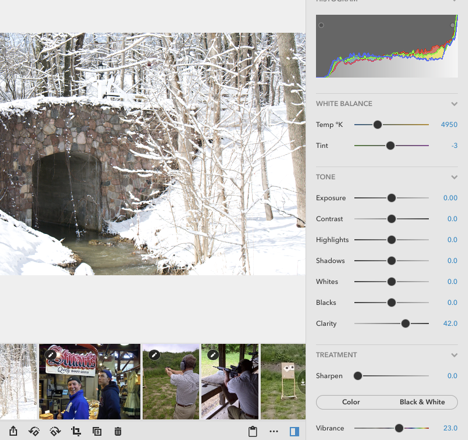Screen dimensions: 468x440
Task: Adjust the Temp °K slider handle
Action: (377, 125)
